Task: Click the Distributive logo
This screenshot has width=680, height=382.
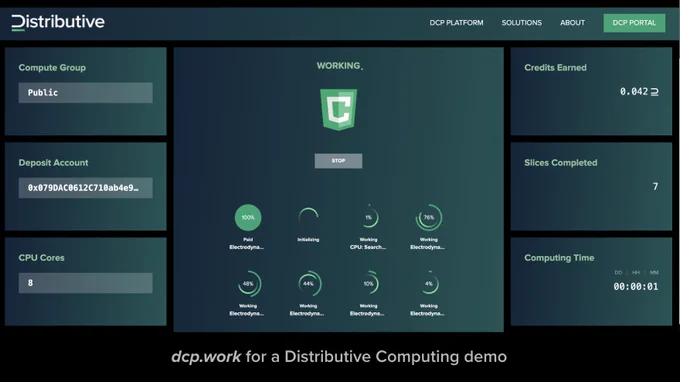Action: [x=58, y=22]
